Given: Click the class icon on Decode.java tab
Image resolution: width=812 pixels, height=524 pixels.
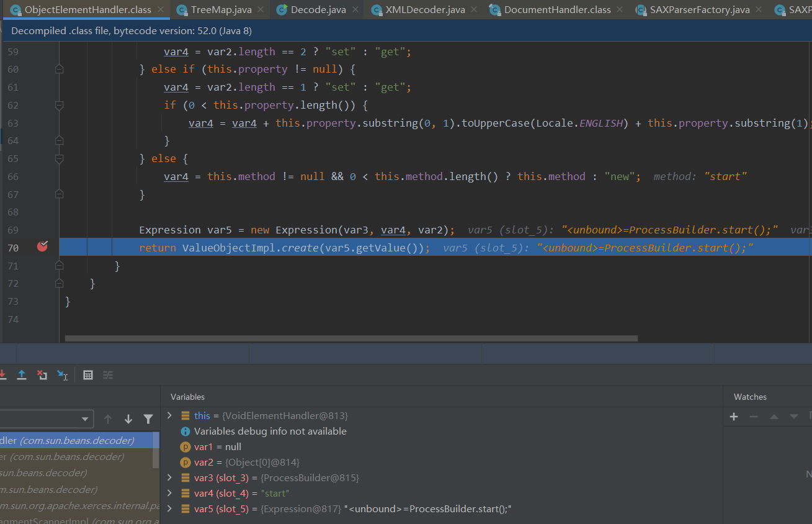Looking at the screenshot, I should (x=282, y=10).
